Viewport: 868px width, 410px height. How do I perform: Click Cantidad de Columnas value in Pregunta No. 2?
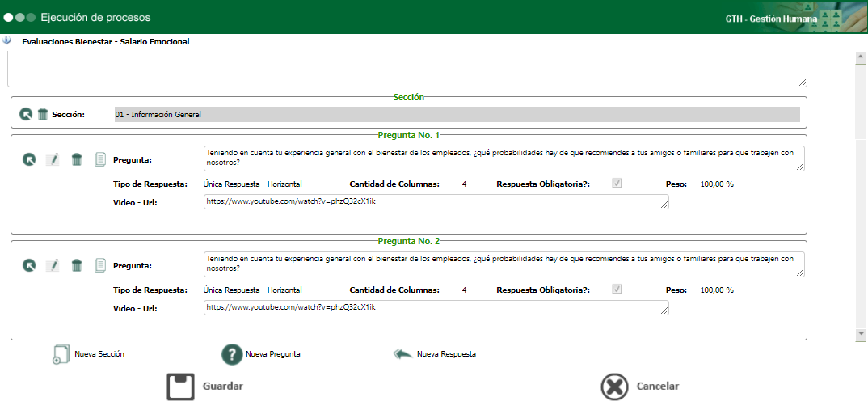click(x=464, y=290)
